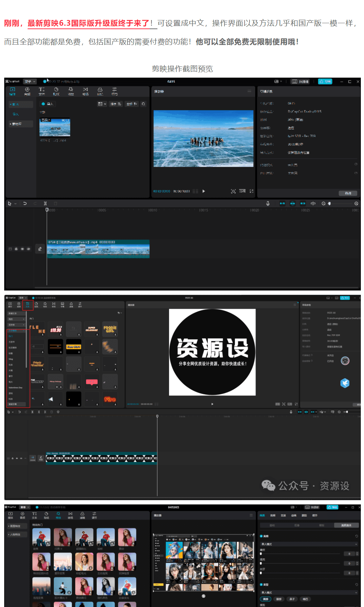The image size is (364, 607).
Task: Select 面部 pill button under 美型
Action: [x=266, y=599]
